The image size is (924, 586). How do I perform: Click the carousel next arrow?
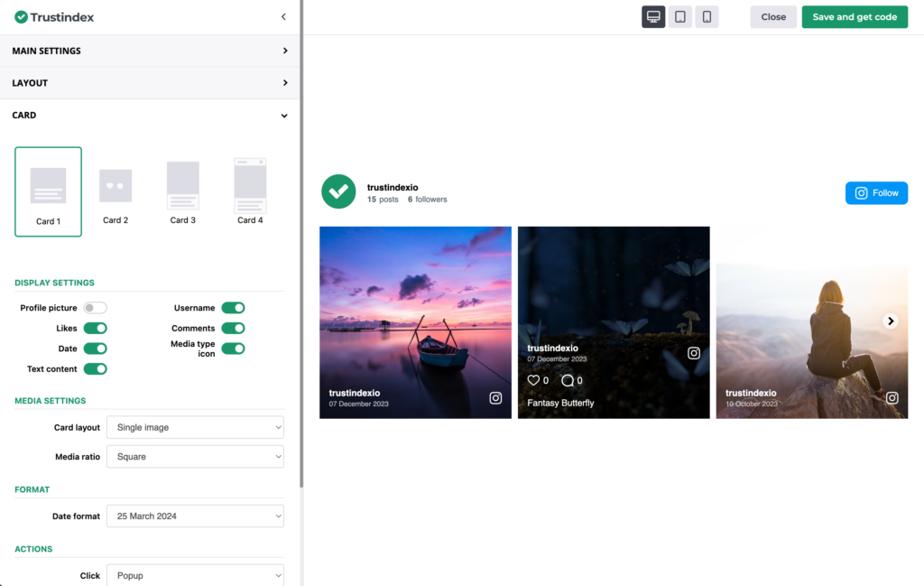[x=890, y=321]
